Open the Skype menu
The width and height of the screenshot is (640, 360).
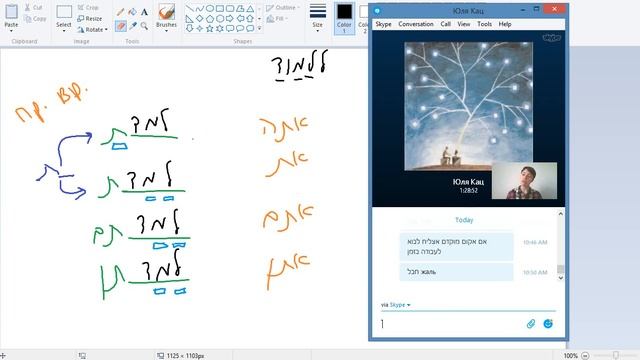point(383,24)
